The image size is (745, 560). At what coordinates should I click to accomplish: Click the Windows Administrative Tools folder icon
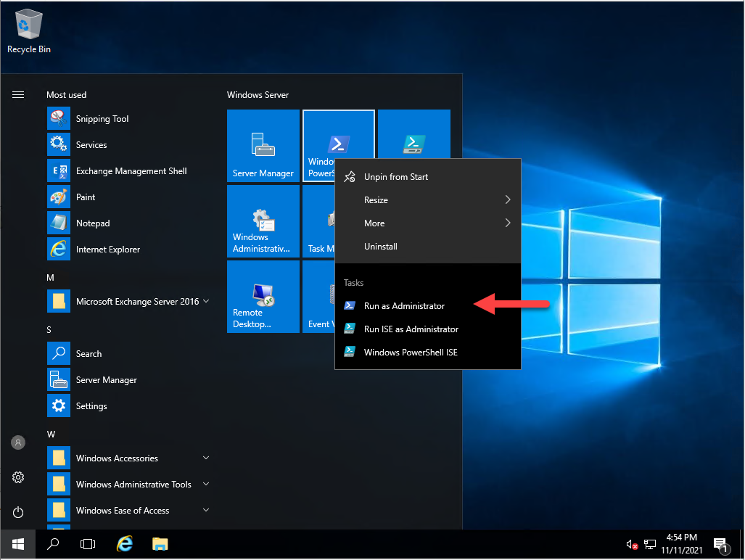[x=59, y=485]
